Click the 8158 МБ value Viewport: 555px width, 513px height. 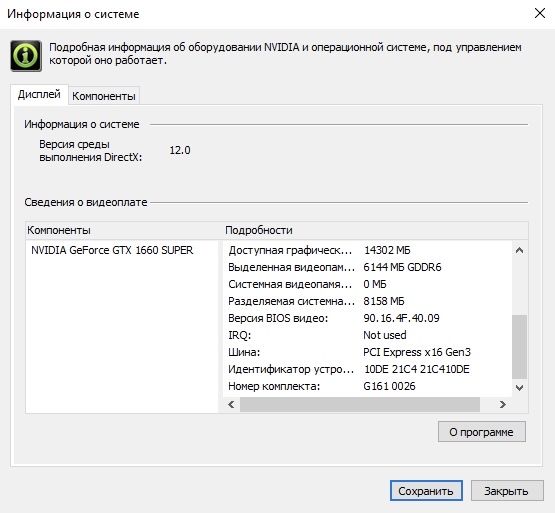click(384, 301)
